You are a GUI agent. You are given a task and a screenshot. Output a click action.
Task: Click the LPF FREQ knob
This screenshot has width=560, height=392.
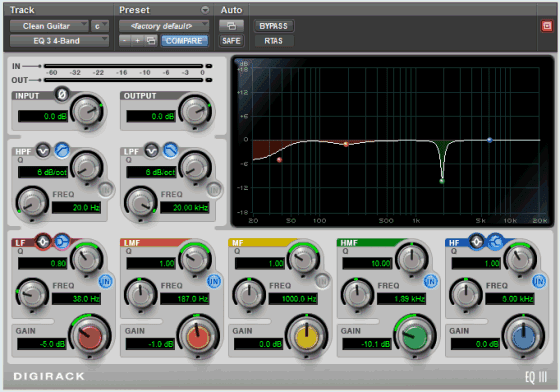tap(140, 203)
